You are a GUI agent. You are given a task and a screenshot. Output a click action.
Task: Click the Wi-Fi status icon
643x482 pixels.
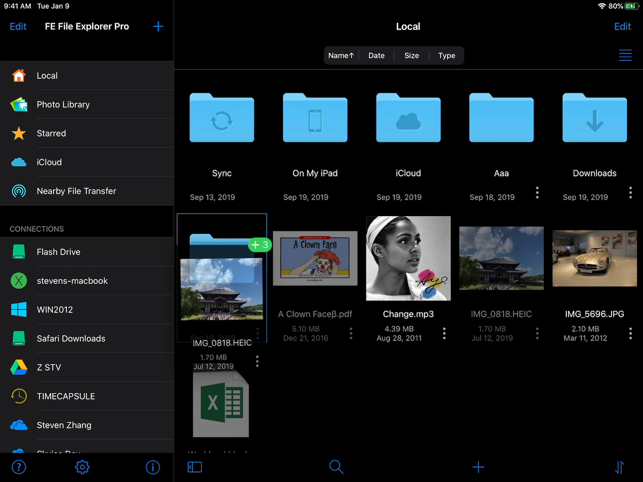point(602,6)
